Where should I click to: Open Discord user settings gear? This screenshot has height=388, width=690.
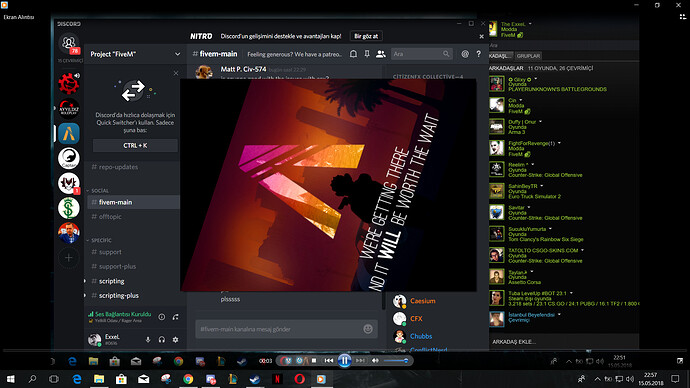pyautogui.click(x=176, y=340)
